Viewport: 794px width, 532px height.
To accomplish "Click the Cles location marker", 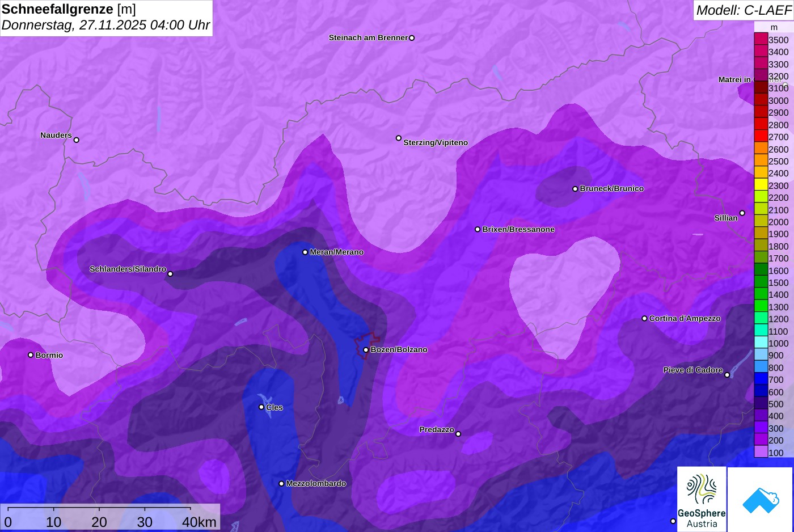I will [x=261, y=407].
